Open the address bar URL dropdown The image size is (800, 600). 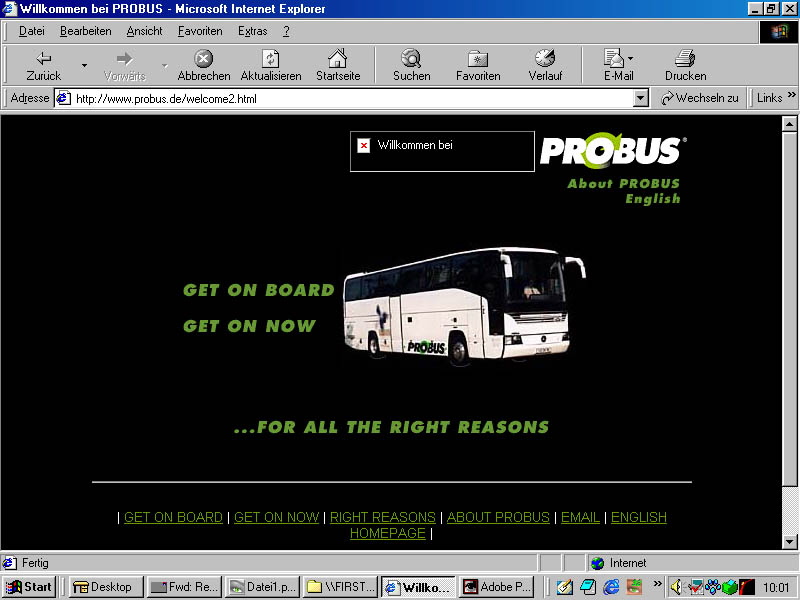[640, 98]
